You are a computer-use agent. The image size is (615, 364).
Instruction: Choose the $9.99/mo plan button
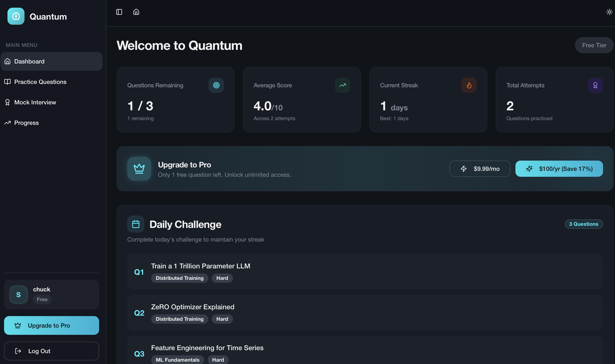(x=480, y=168)
